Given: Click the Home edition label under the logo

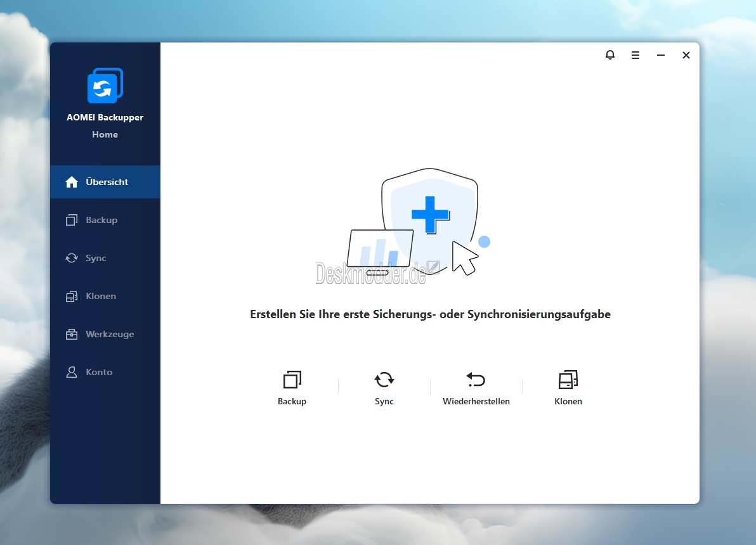Looking at the screenshot, I should point(105,134).
